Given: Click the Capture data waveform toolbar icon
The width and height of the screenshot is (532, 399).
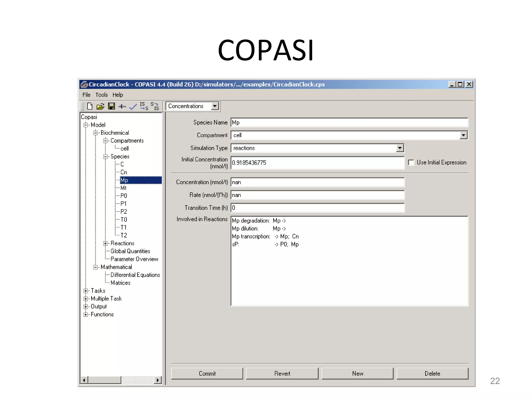Looking at the screenshot, I should (122, 107).
